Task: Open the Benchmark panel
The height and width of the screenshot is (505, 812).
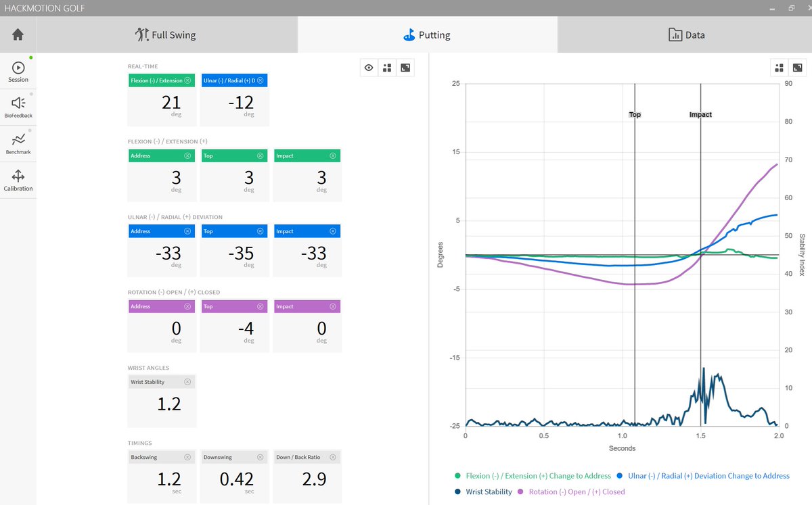Action: (18, 143)
